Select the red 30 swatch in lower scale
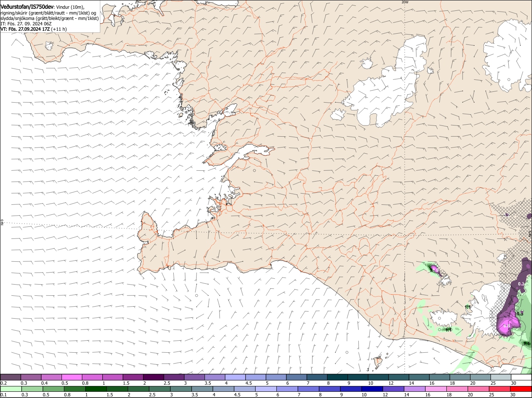The image size is (532, 398). coord(521,389)
